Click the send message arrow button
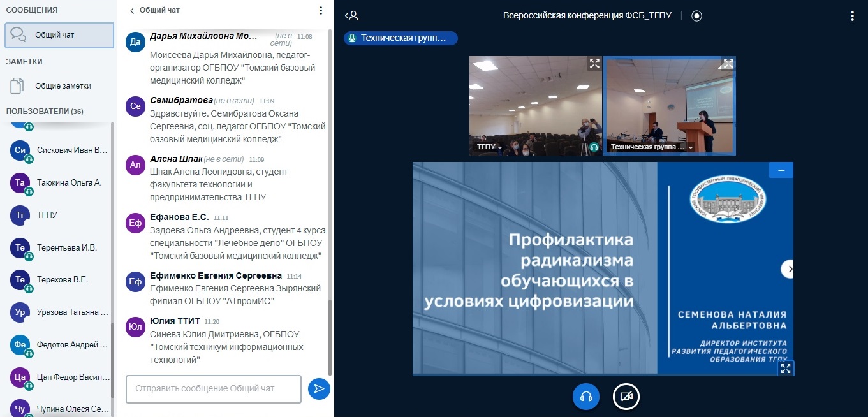Image resolution: width=868 pixels, height=417 pixels. pos(319,389)
